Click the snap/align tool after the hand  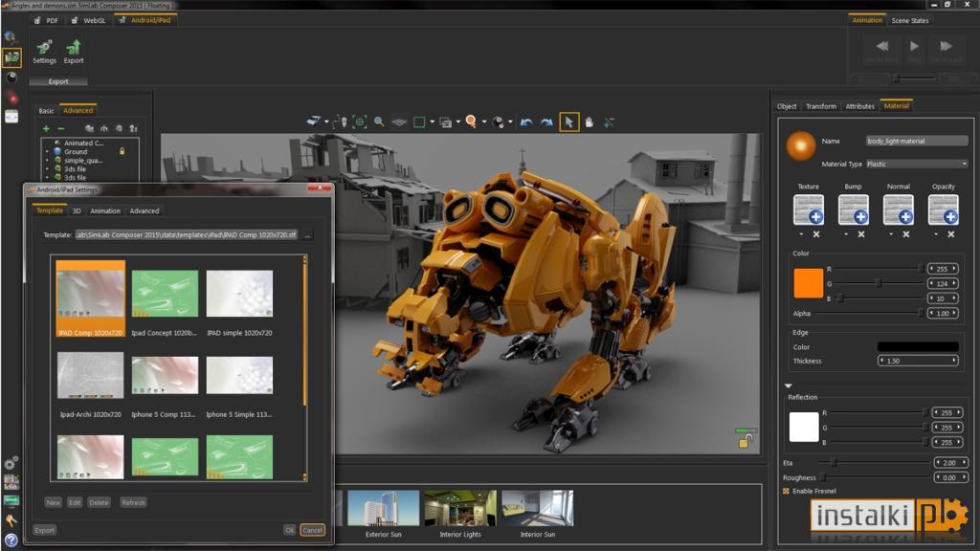pos(609,122)
